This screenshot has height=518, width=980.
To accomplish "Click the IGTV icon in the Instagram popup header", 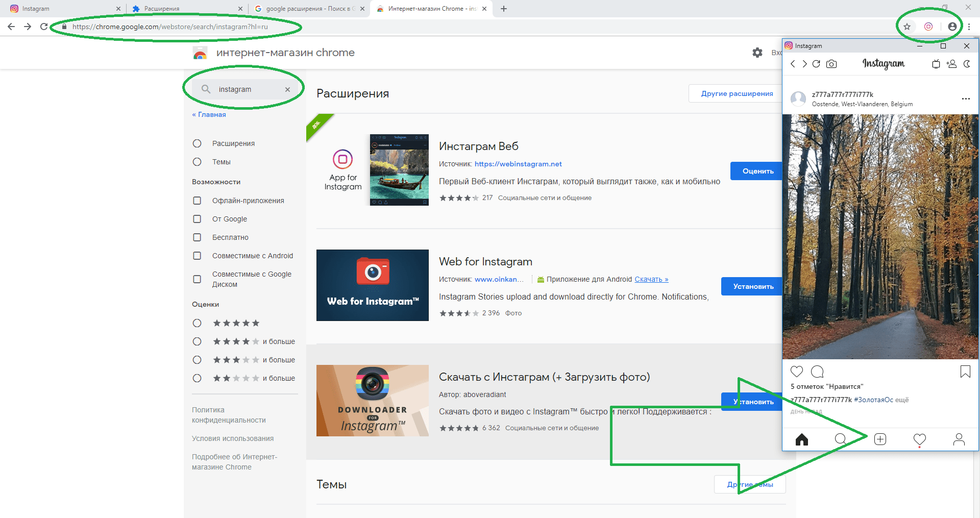I will point(936,64).
